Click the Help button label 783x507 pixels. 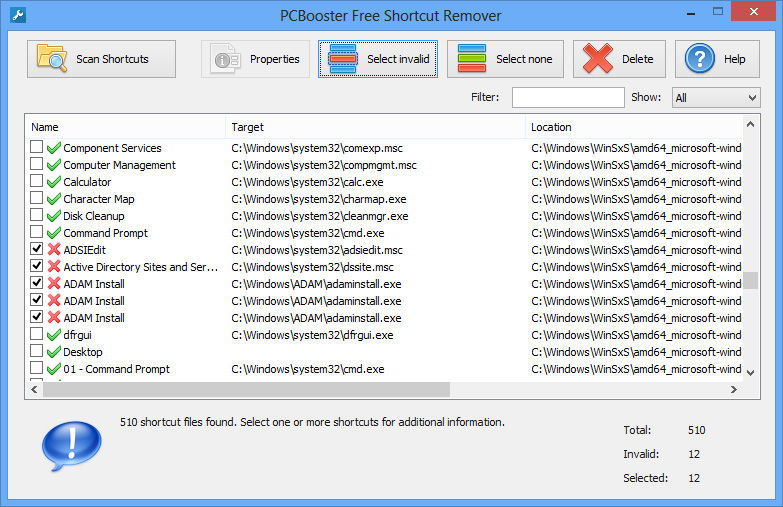735,59
